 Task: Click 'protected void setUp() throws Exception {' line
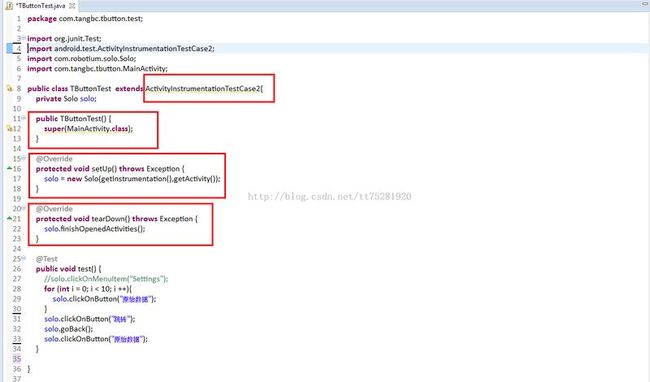tap(110, 169)
